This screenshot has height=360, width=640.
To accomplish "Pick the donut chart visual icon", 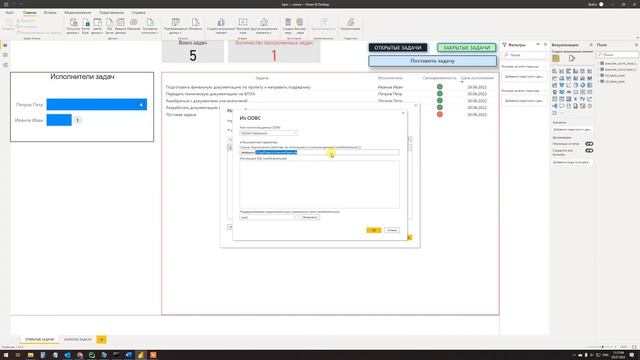I will [x=582, y=85].
